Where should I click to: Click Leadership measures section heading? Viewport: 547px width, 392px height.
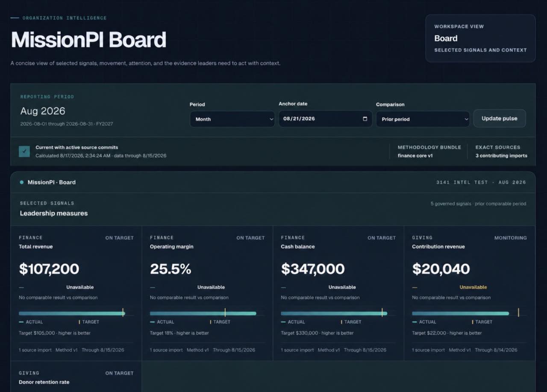click(x=54, y=213)
